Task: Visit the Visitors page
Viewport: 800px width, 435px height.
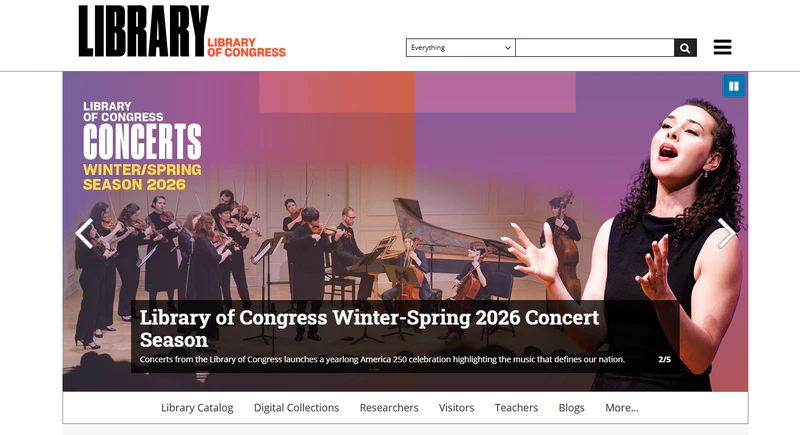Action: point(456,408)
